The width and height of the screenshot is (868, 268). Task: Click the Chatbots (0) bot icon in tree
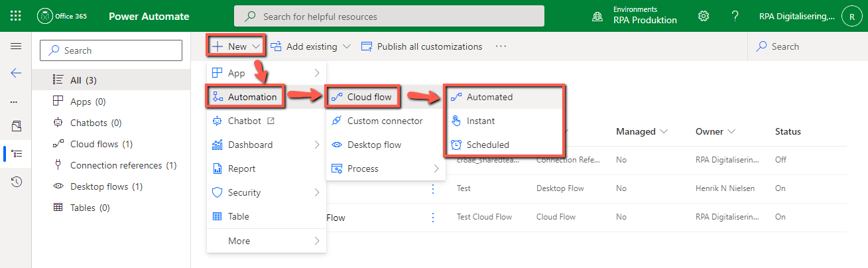[x=58, y=123]
